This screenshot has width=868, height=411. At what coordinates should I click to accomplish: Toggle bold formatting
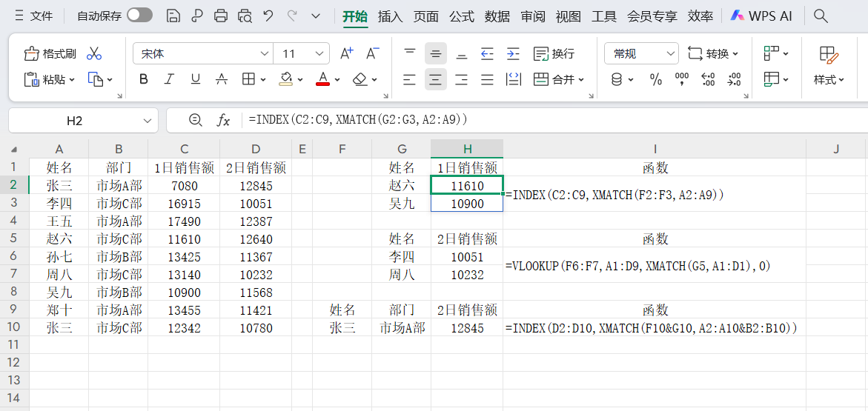click(144, 79)
